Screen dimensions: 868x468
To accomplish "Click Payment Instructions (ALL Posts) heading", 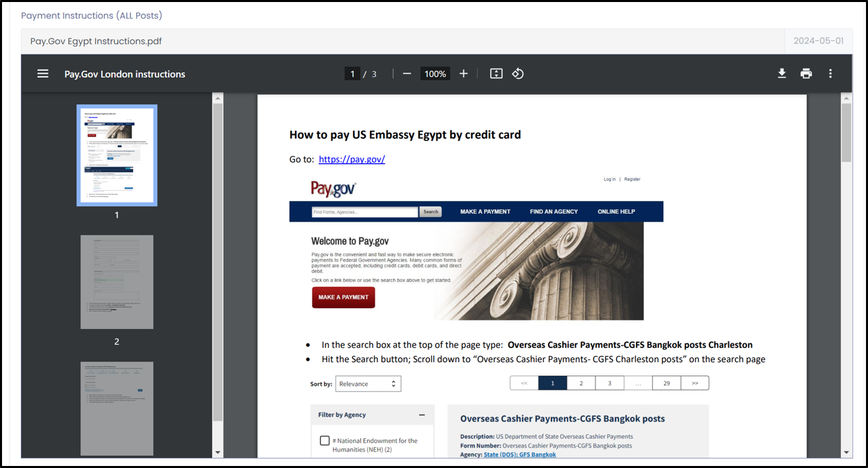I will click(x=92, y=16).
